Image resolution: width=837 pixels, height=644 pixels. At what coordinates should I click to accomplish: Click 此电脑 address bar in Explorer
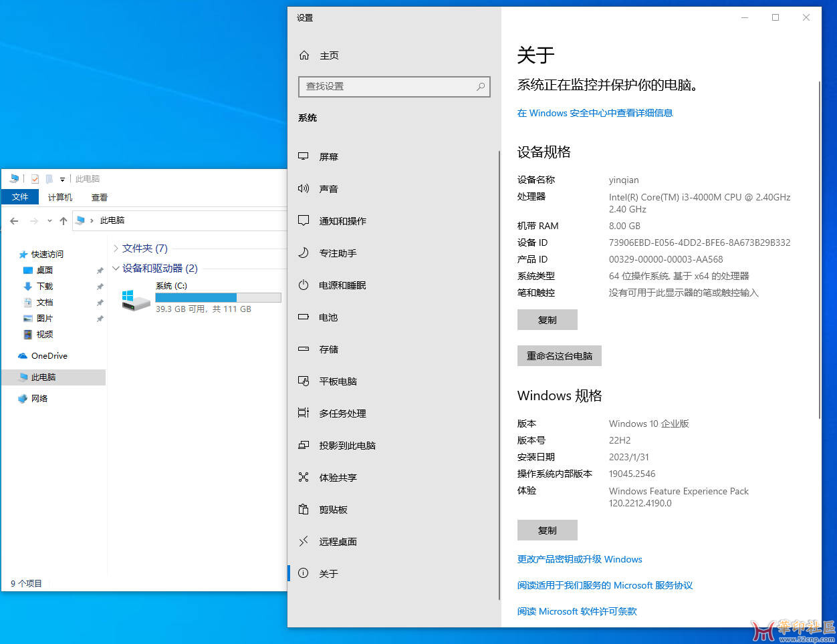181,220
